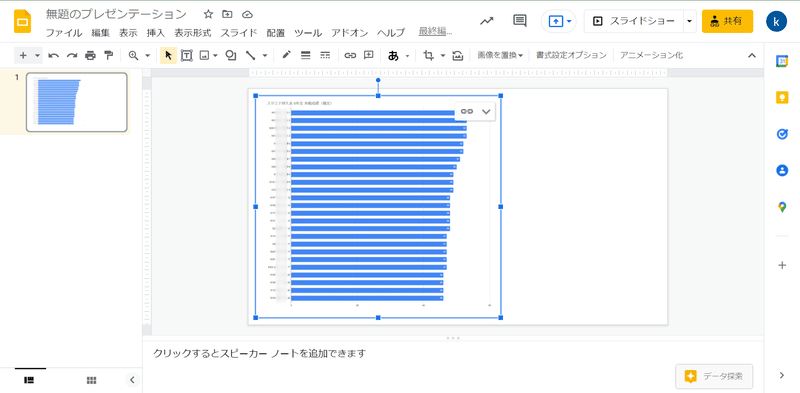This screenshot has width=800, height=393.
Task: Click the データ探索 explore button
Action: click(714, 377)
